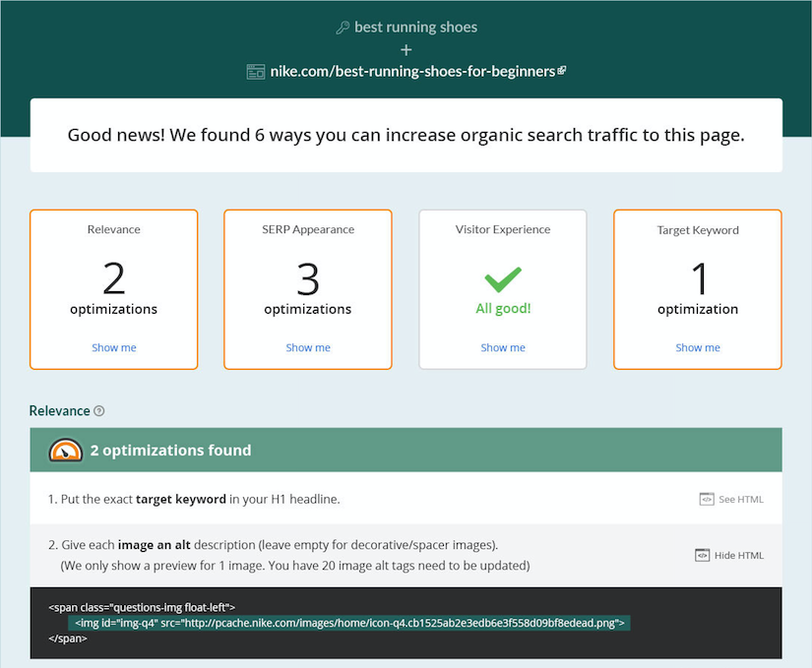The height and width of the screenshot is (668, 812).
Task: Show HTML for the H1 headline tip
Action: [x=740, y=499]
